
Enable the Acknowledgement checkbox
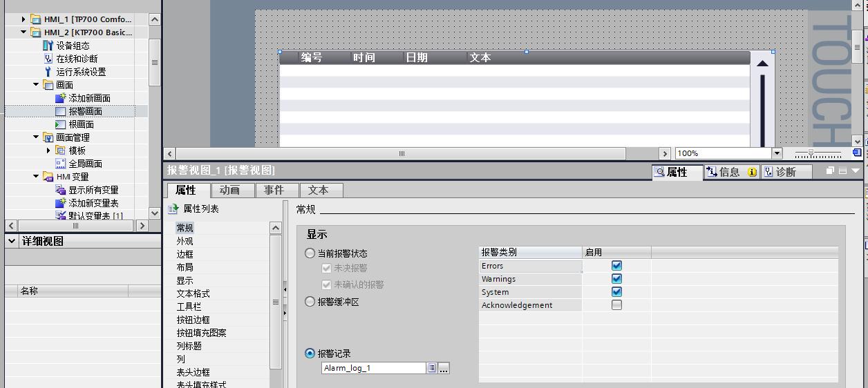pyautogui.click(x=616, y=304)
